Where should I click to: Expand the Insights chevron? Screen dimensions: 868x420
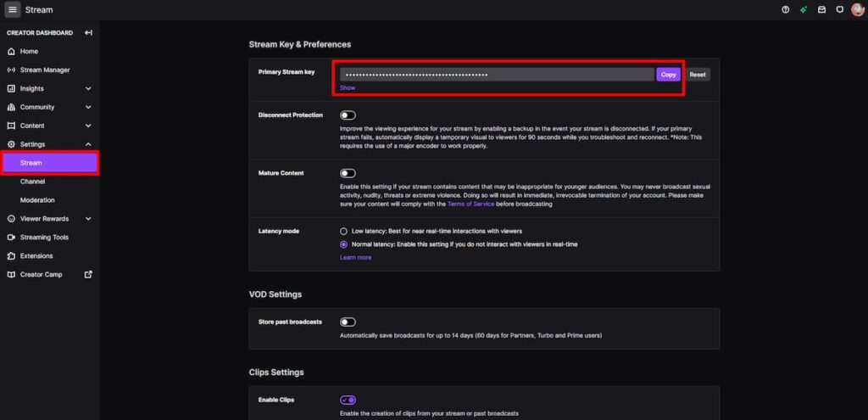[x=88, y=88]
